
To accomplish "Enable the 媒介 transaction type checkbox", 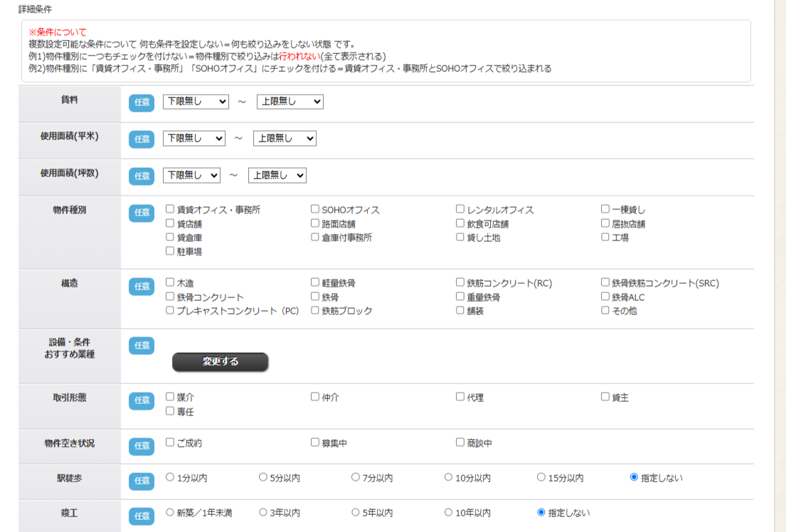I will pyautogui.click(x=169, y=397).
